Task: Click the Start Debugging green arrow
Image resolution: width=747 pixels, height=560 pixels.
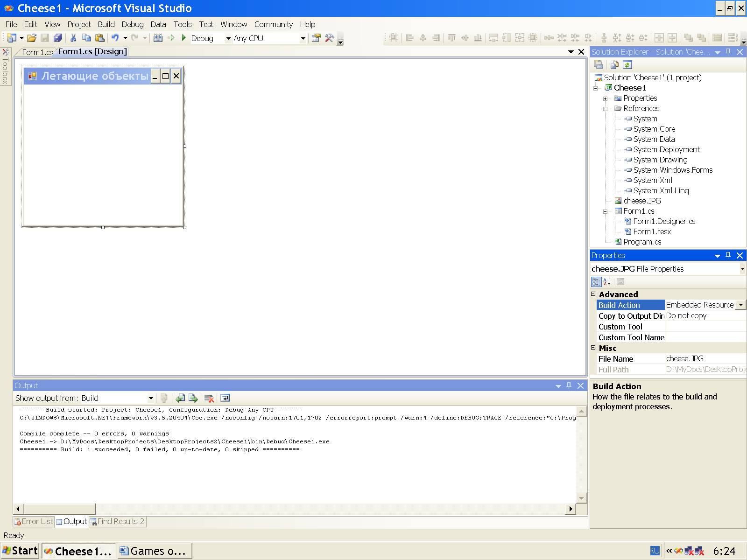Action: coord(184,38)
